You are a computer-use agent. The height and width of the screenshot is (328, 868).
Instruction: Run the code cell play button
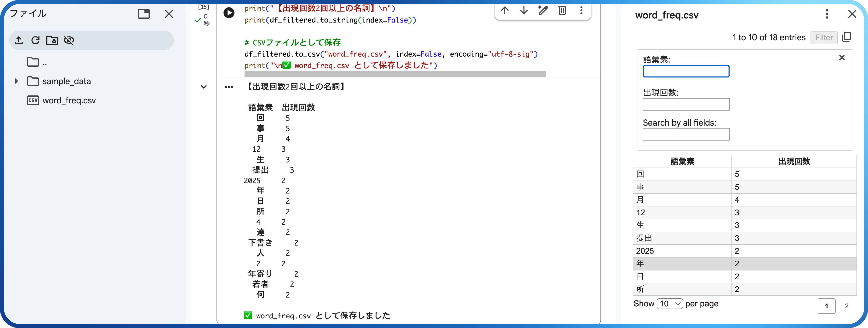coord(229,13)
